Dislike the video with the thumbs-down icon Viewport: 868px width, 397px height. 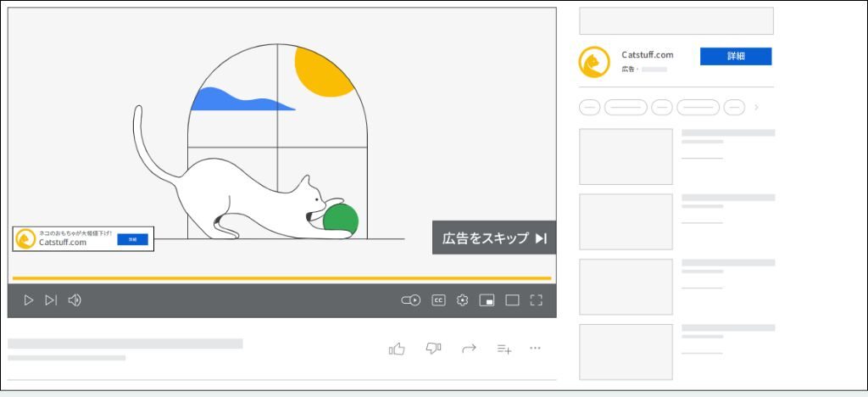(433, 349)
